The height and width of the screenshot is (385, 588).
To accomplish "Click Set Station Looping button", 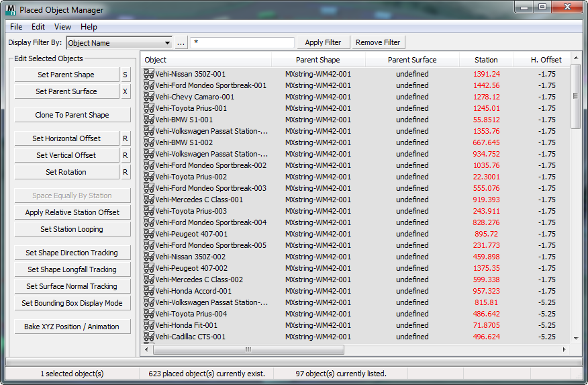I will [x=72, y=229].
